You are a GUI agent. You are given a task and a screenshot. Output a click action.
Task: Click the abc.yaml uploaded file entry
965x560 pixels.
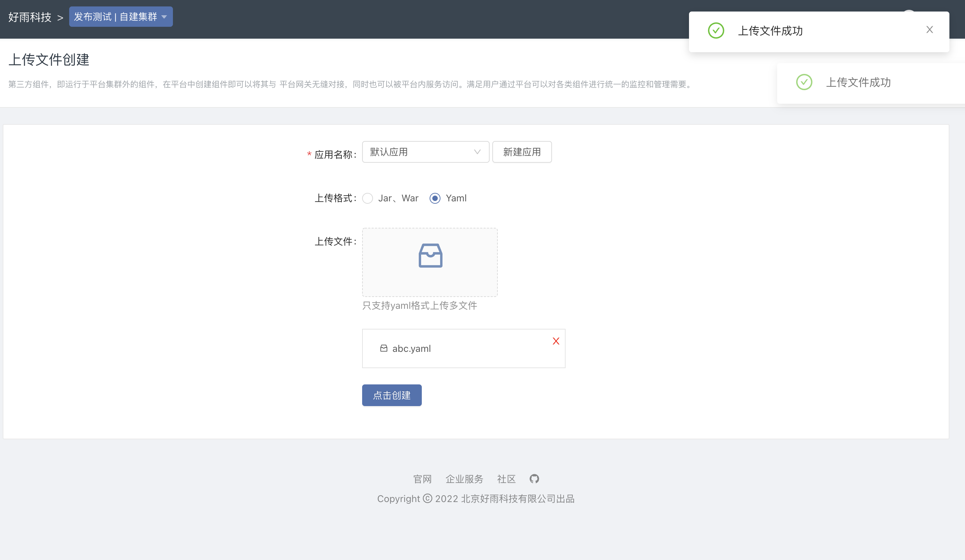[x=412, y=348]
